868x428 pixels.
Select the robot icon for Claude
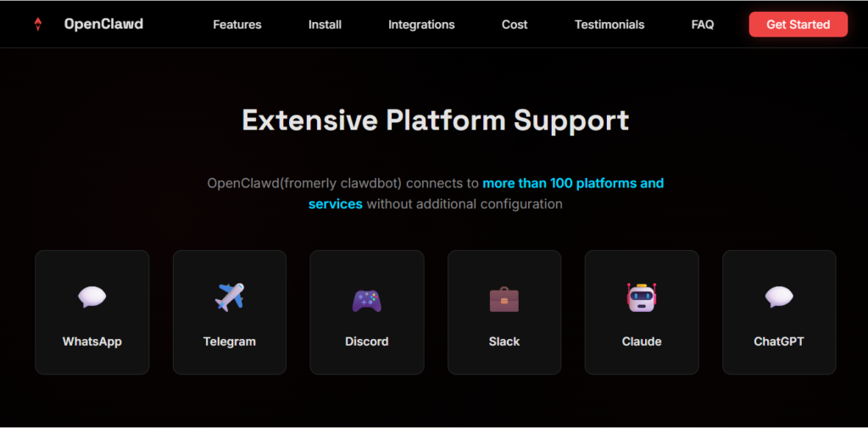pos(642,297)
